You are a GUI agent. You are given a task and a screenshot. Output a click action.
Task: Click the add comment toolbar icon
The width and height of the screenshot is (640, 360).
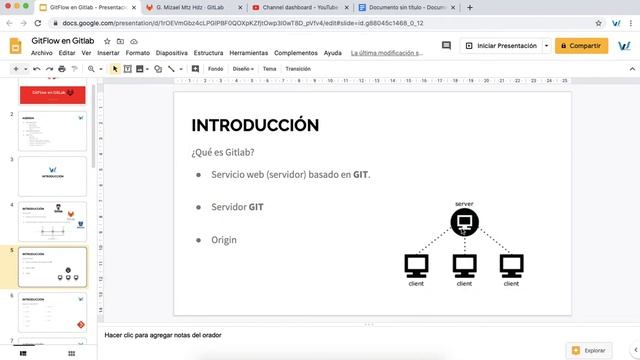point(195,69)
